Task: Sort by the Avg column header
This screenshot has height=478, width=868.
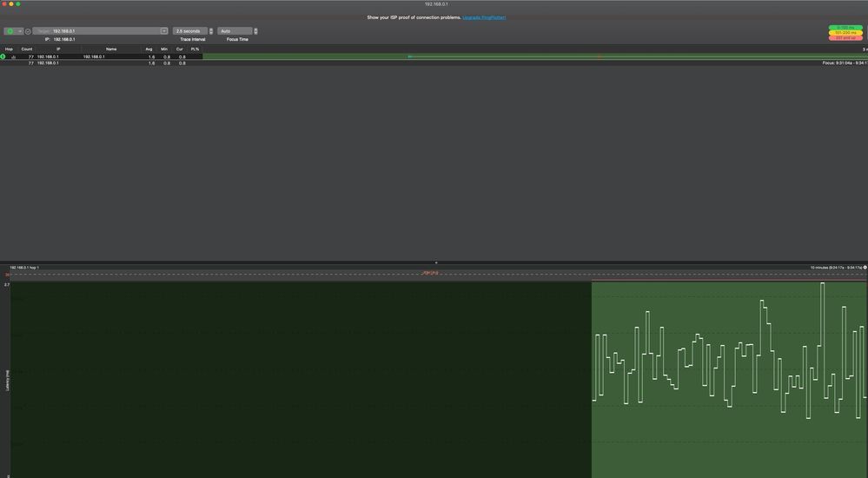Action: [149, 49]
